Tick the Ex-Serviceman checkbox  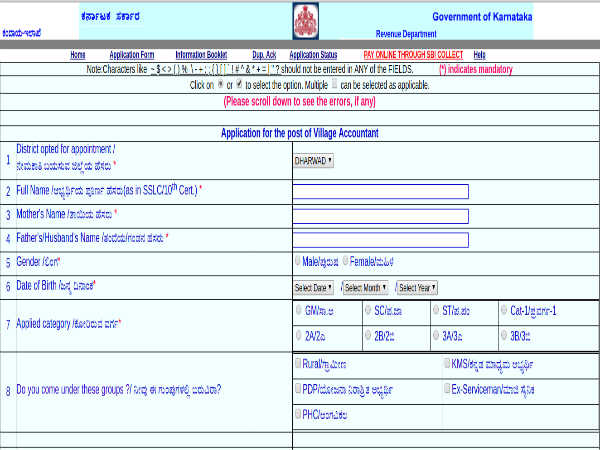point(447,388)
